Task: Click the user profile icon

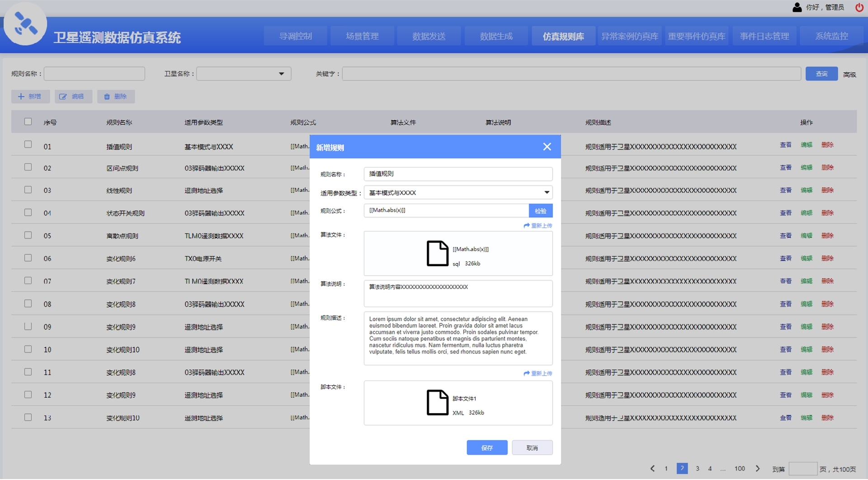Action: pos(797,7)
